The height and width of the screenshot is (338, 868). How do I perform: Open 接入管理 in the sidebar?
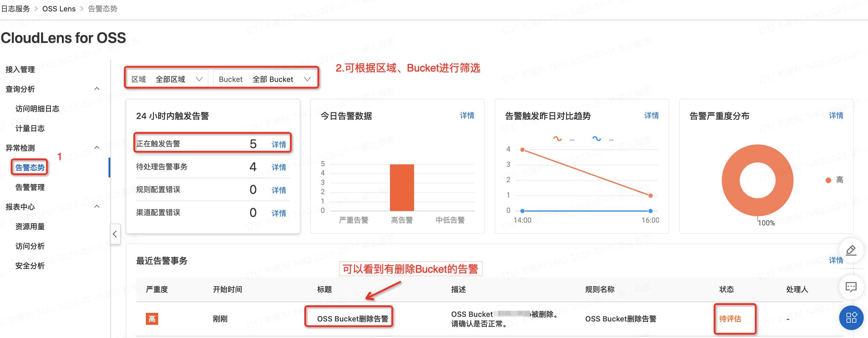tap(20, 70)
